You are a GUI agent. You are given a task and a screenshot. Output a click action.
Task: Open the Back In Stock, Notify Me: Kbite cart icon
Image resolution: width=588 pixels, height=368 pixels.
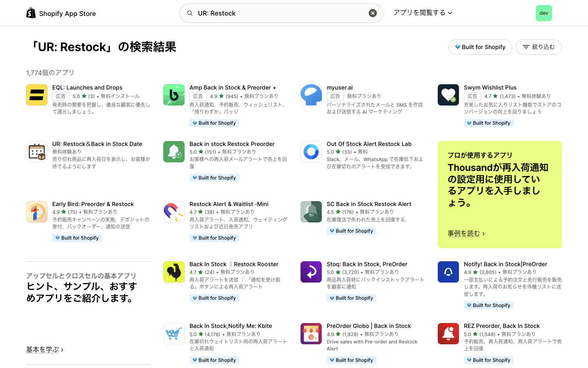pos(174,334)
